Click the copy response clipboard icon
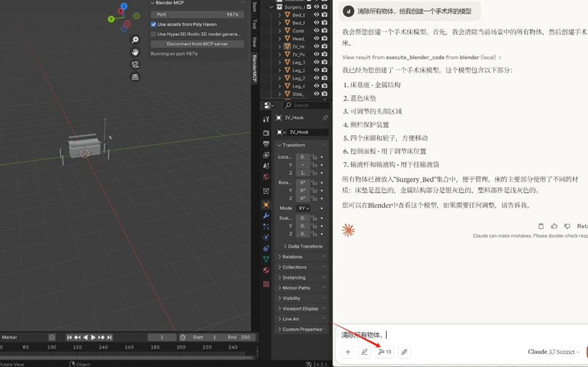 (540, 226)
